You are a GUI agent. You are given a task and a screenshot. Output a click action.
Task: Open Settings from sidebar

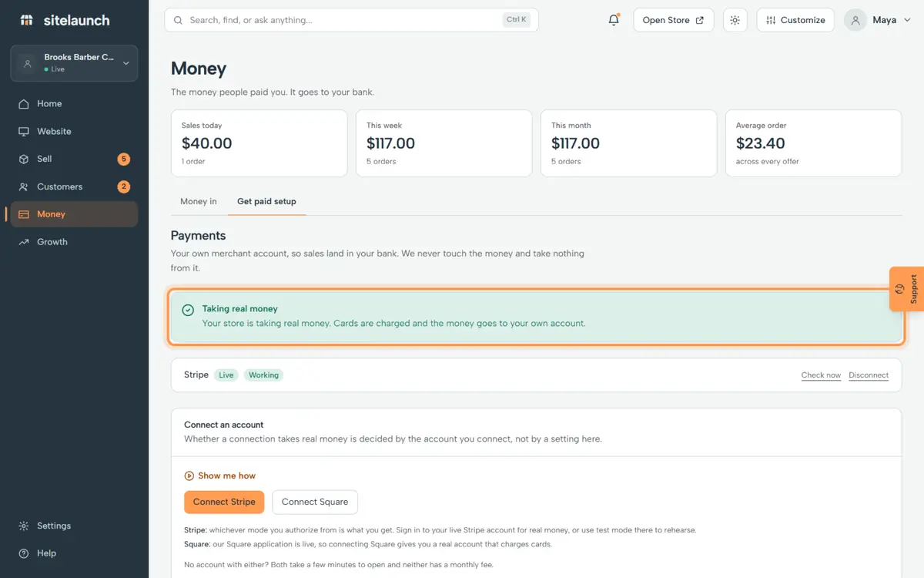pos(74,526)
